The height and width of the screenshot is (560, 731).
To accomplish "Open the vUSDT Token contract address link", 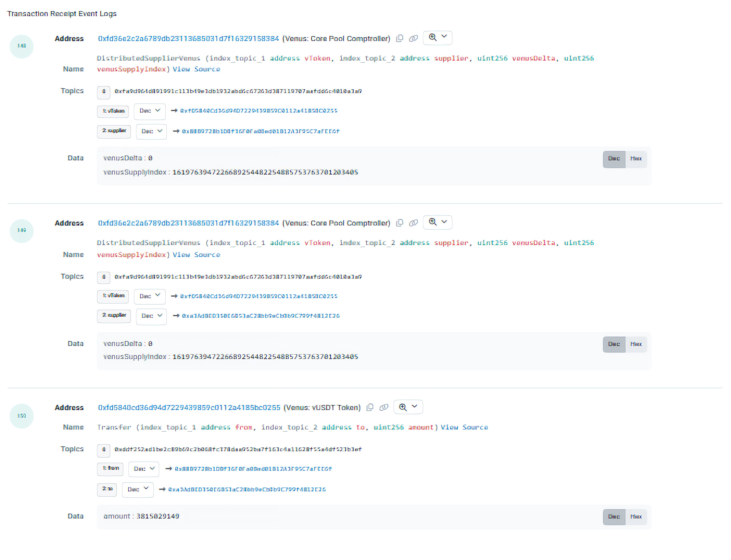I will [189, 408].
